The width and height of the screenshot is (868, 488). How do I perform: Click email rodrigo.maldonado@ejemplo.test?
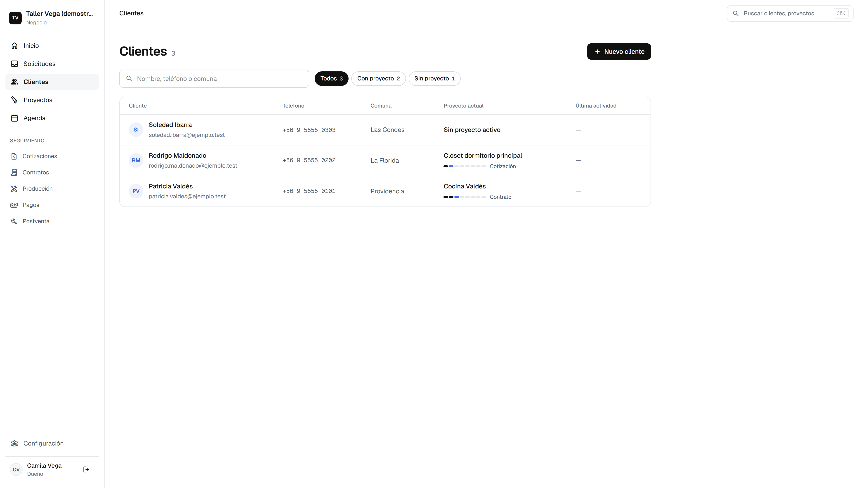click(x=193, y=166)
